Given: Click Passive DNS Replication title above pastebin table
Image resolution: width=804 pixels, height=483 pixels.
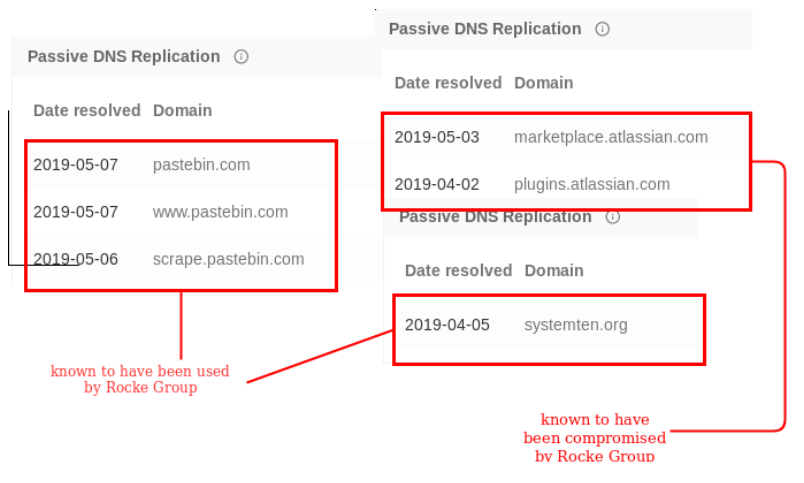Looking at the screenshot, I should click(123, 56).
